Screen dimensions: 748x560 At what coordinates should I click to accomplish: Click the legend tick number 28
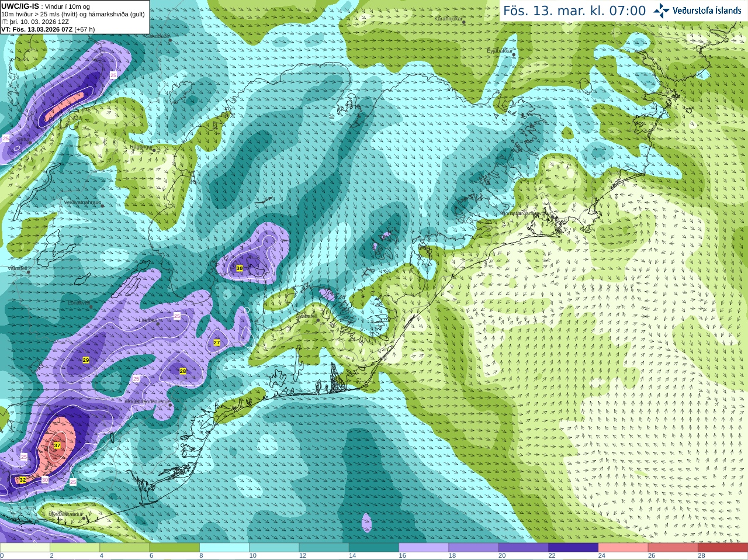pos(701,556)
